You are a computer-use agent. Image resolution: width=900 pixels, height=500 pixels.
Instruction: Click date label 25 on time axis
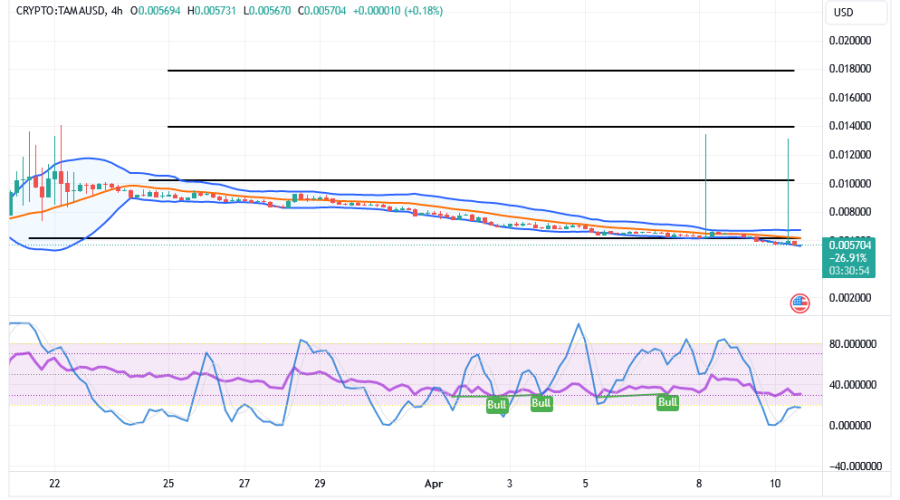pos(168,483)
